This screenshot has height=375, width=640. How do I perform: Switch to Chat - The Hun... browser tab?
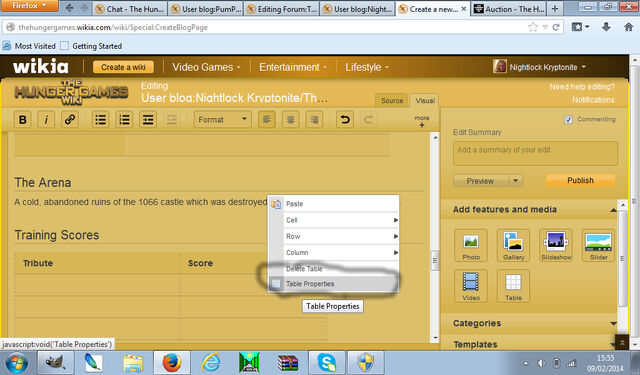pyautogui.click(x=131, y=9)
